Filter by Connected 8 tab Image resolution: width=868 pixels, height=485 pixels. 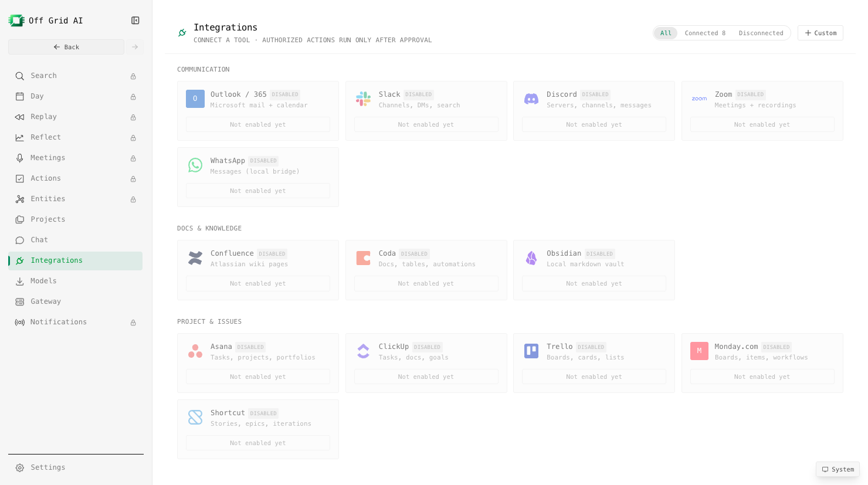point(705,33)
